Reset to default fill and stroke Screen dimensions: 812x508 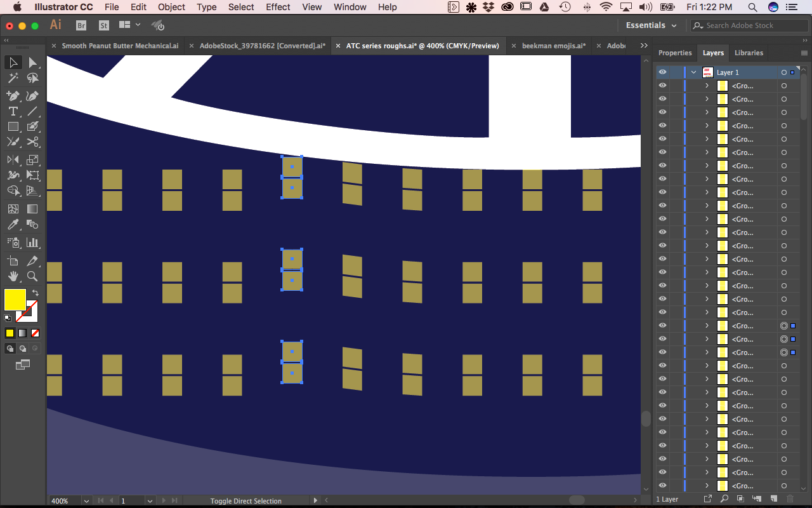coord(8,318)
